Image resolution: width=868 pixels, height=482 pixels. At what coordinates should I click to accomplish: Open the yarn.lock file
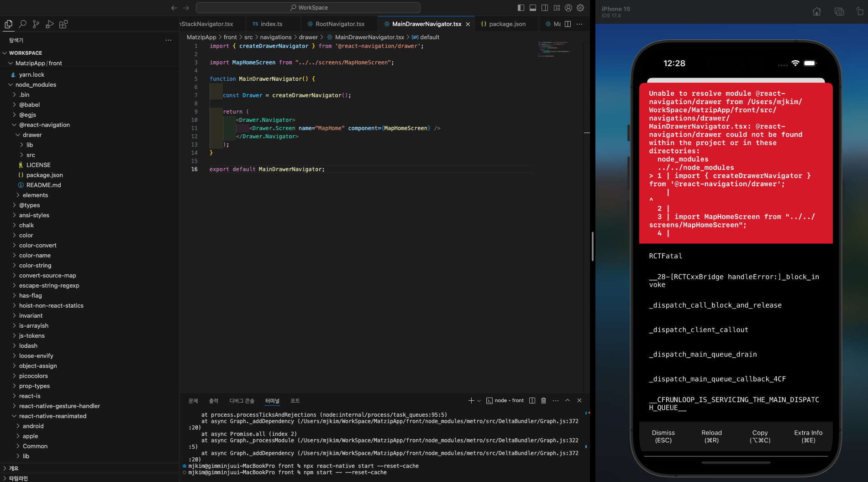(89, 75)
